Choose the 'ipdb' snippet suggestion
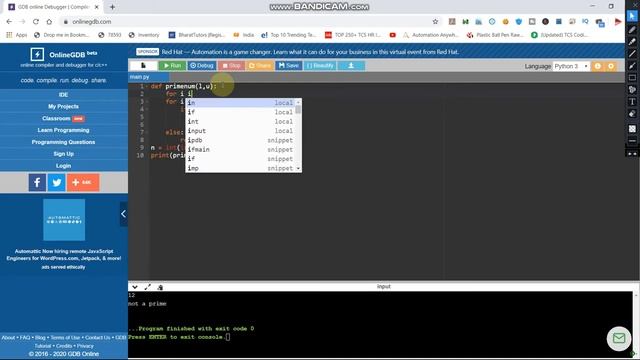 [241, 140]
